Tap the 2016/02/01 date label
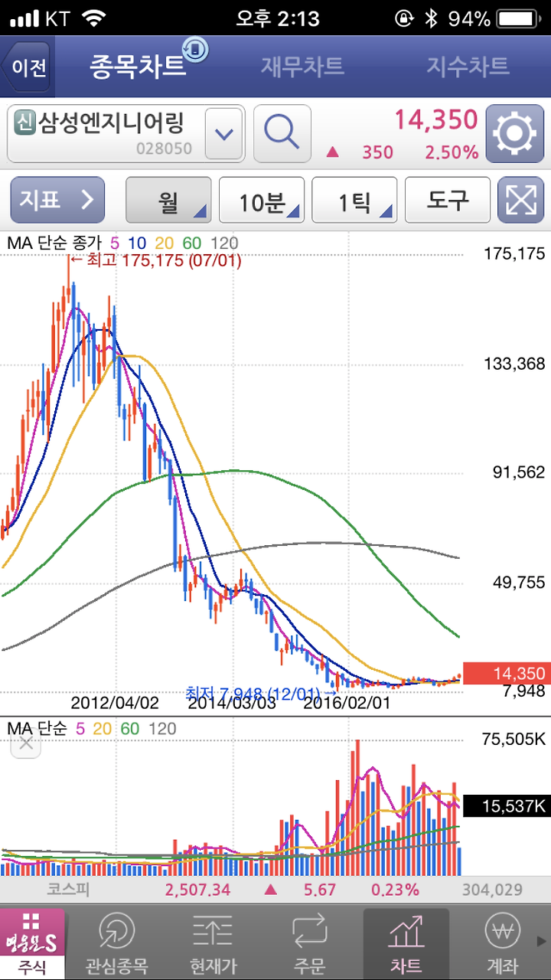Image resolution: width=551 pixels, height=980 pixels. pyautogui.click(x=347, y=703)
